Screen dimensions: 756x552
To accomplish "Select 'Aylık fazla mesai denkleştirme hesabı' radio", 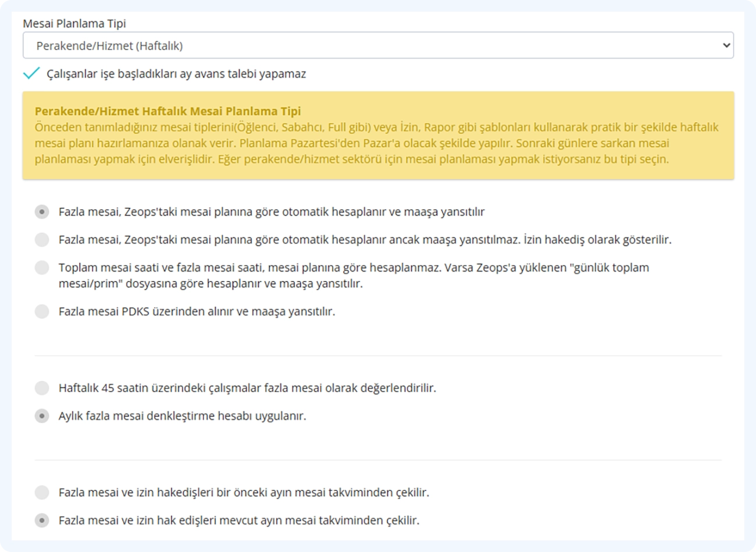I will tap(42, 416).
